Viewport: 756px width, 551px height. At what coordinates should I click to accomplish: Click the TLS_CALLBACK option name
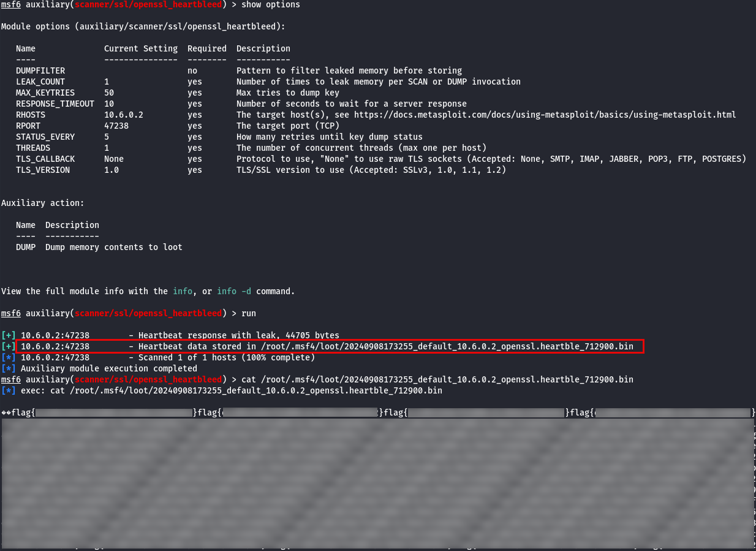pyautogui.click(x=45, y=159)
